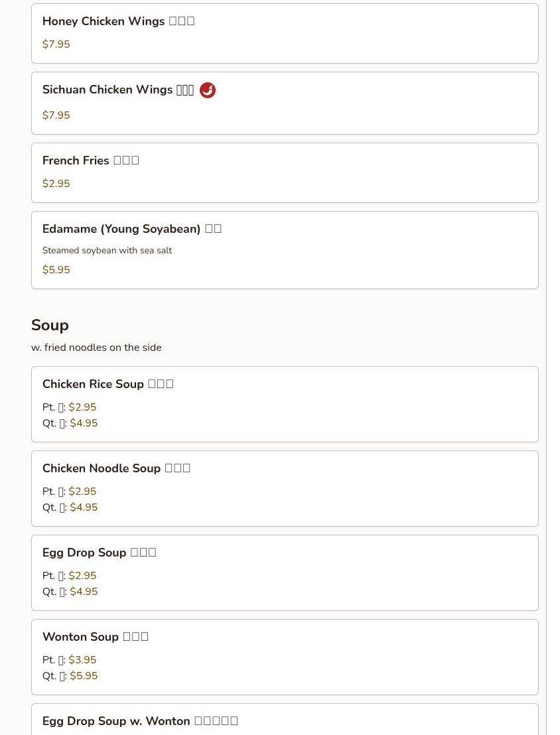Select Egg Drop Soup title

tap(99, 552)
